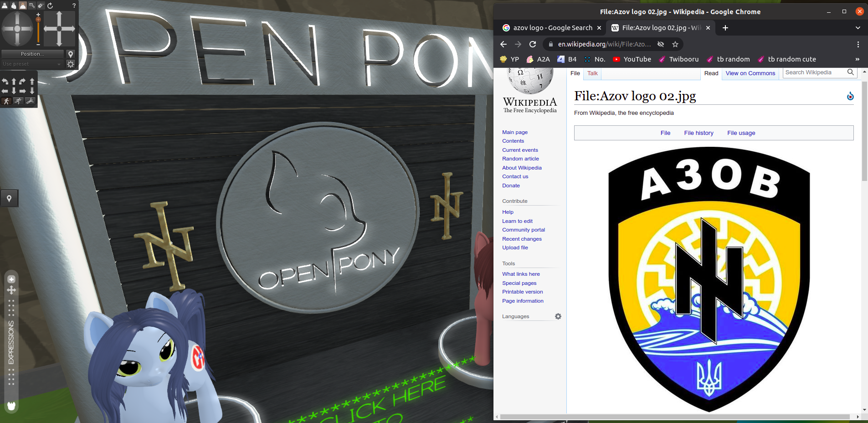Expand hidden bookmarks overflow chevron
Image resolution: width=868 pixels, height=423 pixels.
(x=857, y=59)
